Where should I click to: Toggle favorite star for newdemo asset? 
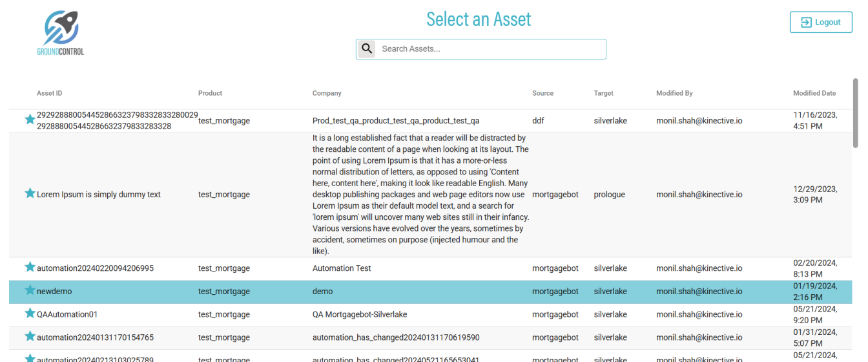[30, 290]
